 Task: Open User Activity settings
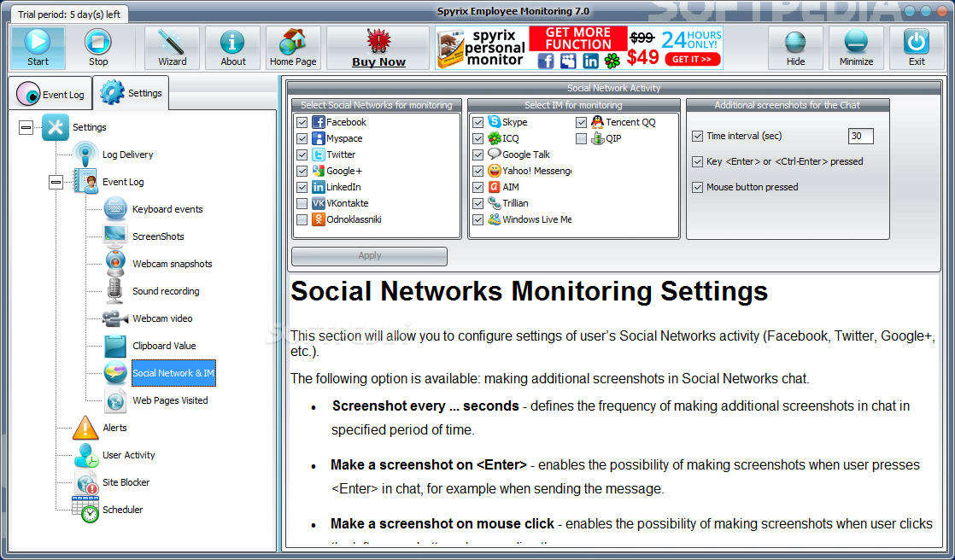[128, 455]
